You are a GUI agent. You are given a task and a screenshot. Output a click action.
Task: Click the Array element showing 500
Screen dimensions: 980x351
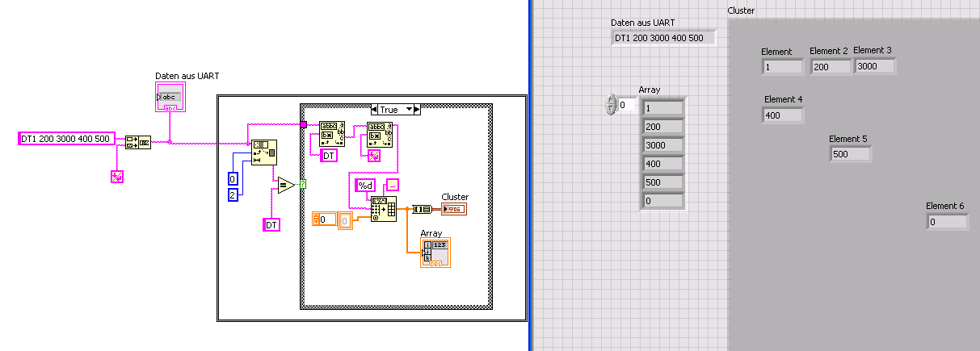(x=663, y=182)
